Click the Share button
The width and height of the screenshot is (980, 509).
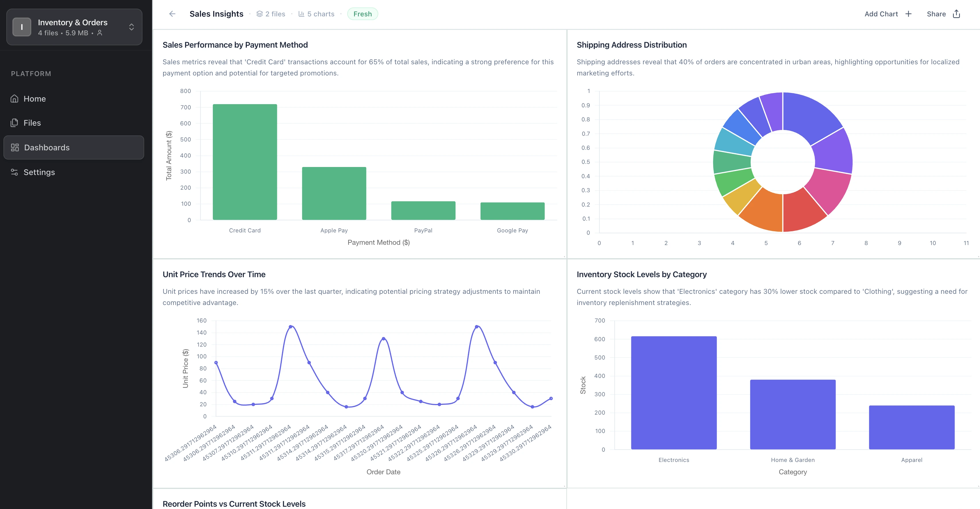[936, 14]
